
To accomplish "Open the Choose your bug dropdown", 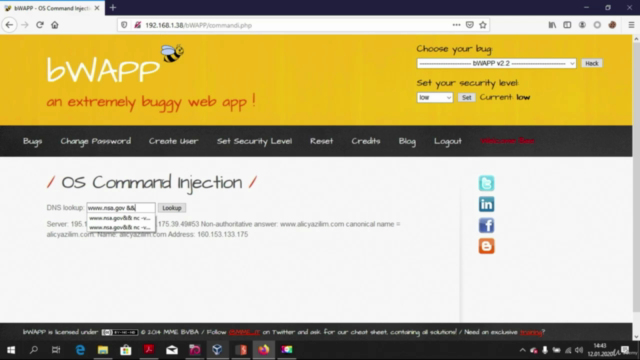I will (x=496, y=63).
